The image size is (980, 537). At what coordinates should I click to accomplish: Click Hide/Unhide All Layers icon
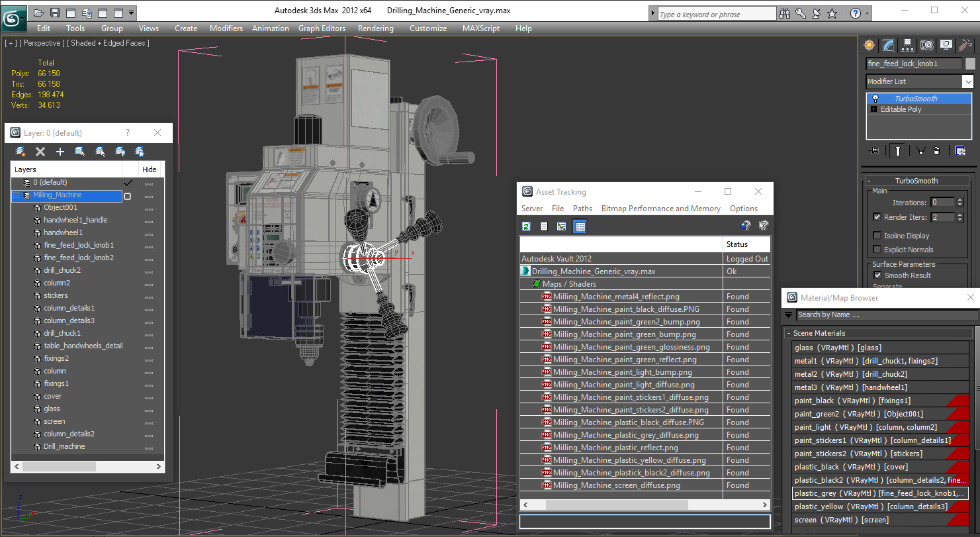click(x=120, y=152)
